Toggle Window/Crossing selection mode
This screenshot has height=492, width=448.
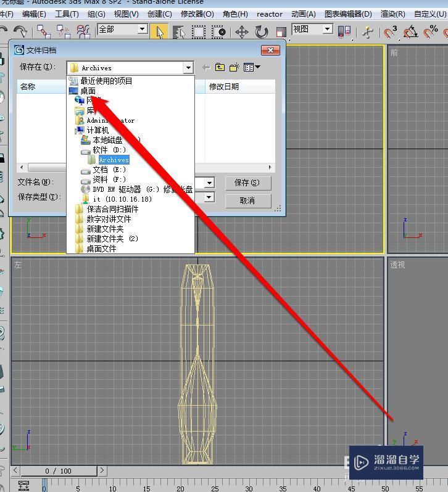pos(218,31)
